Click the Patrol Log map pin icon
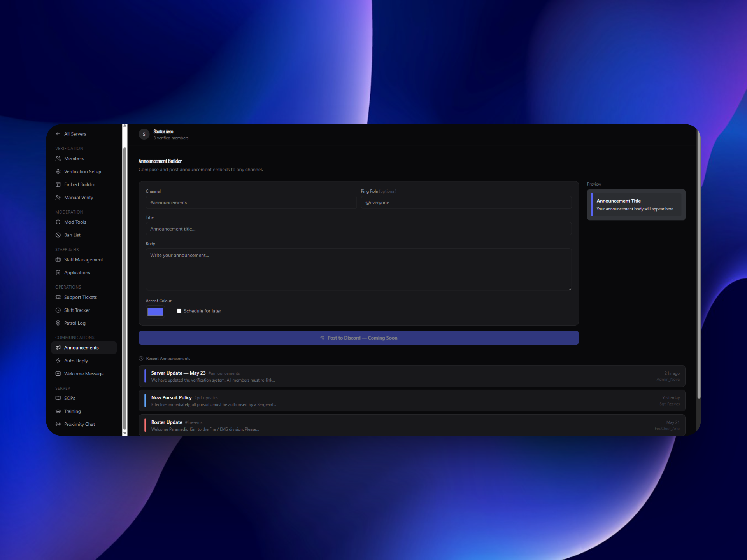Viewport: 747px width, 560px height. tap(58, 323)
